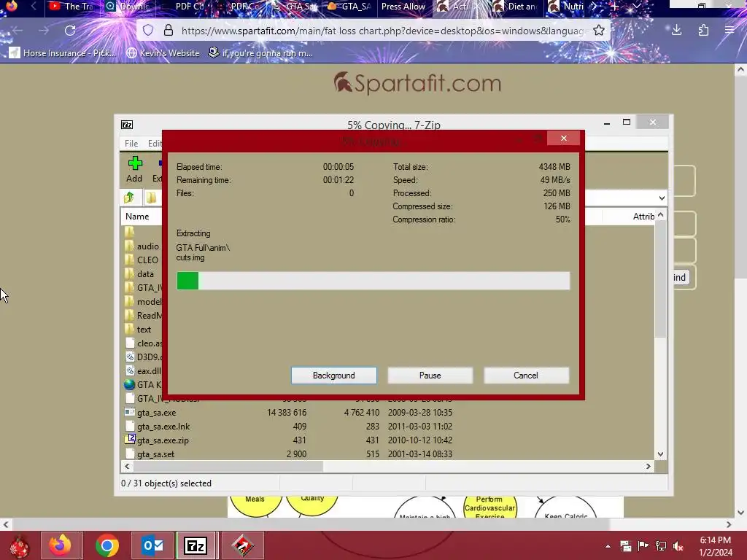Click the muted volume tray icon
Image resolution: width=747 pixels, height=560 pixels.
(x=678, y=546)
